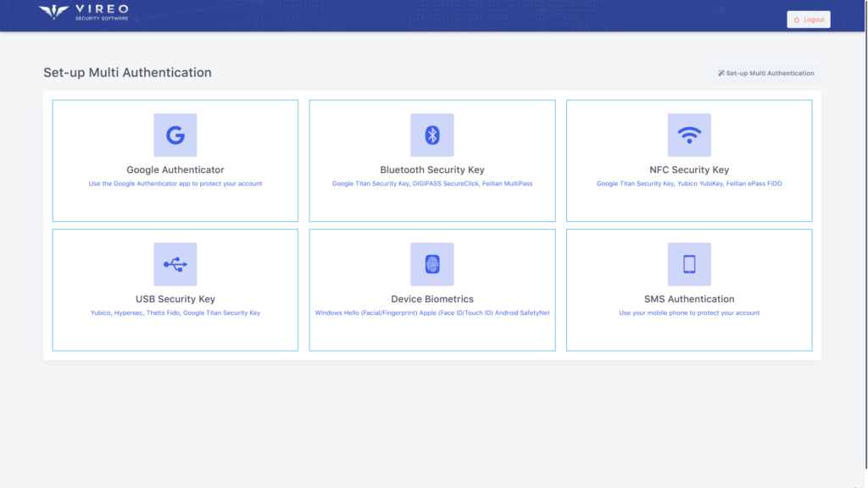Screen dimensions: 868x488
Task: Pick the SMS Authentication title
Action: 688,299
